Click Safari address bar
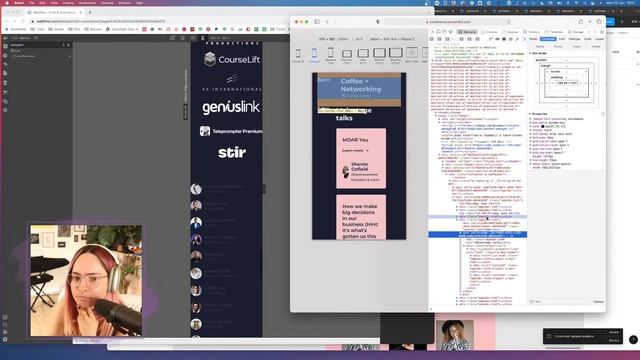 447,22
